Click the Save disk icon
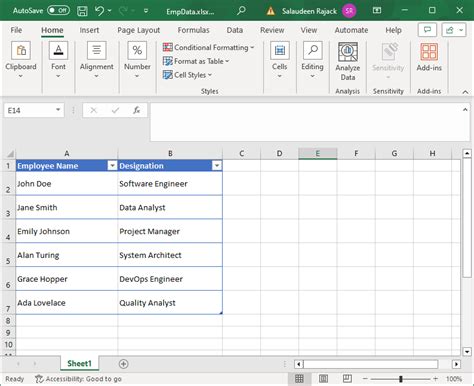The height and width of the screenshot is (386, 474). (82, 11)
